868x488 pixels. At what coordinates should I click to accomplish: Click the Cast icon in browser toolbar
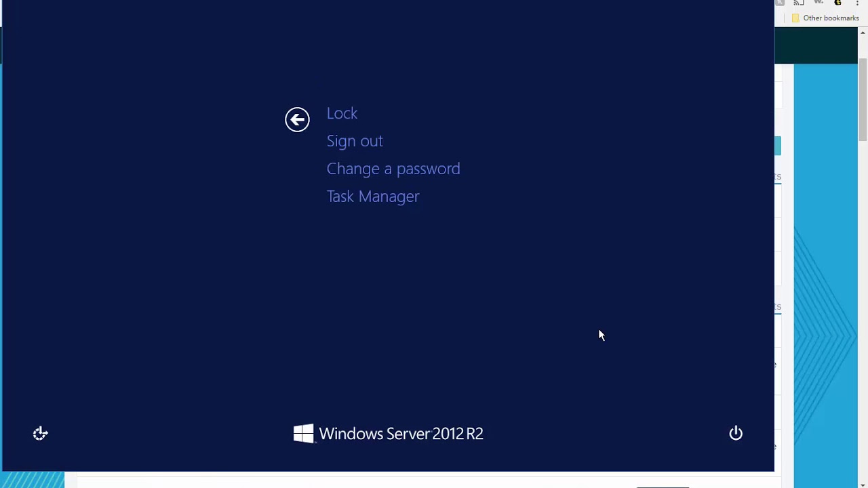799,3
